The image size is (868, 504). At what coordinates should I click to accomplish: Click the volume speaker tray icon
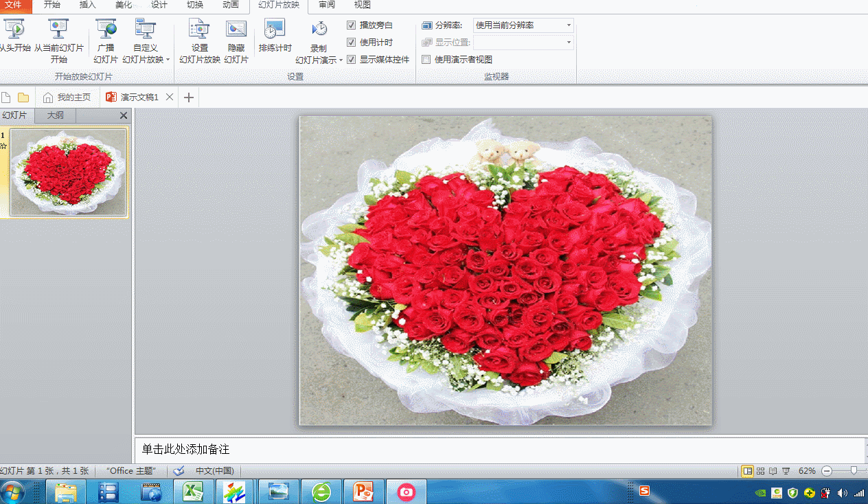point(842,492)
